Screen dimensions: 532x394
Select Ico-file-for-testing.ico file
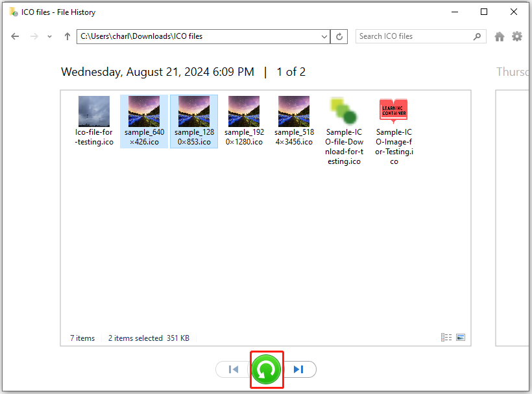(x=94, y=121)
